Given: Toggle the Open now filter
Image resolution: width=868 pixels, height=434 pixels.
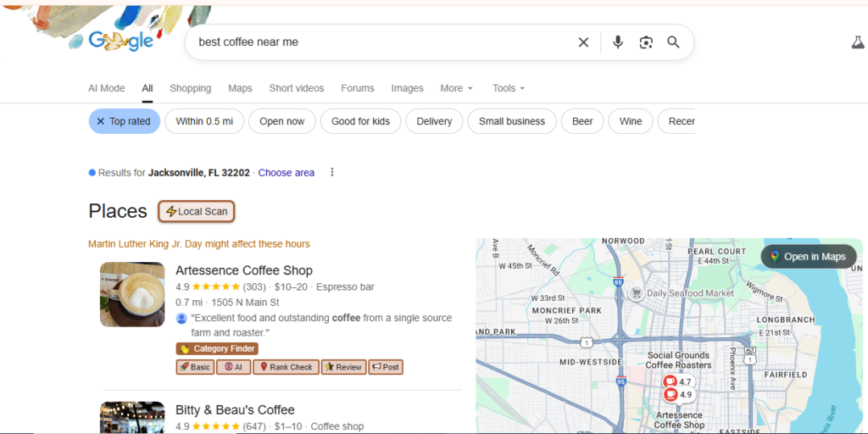Looking at the screenshot, I should click(x=281, y=121).
